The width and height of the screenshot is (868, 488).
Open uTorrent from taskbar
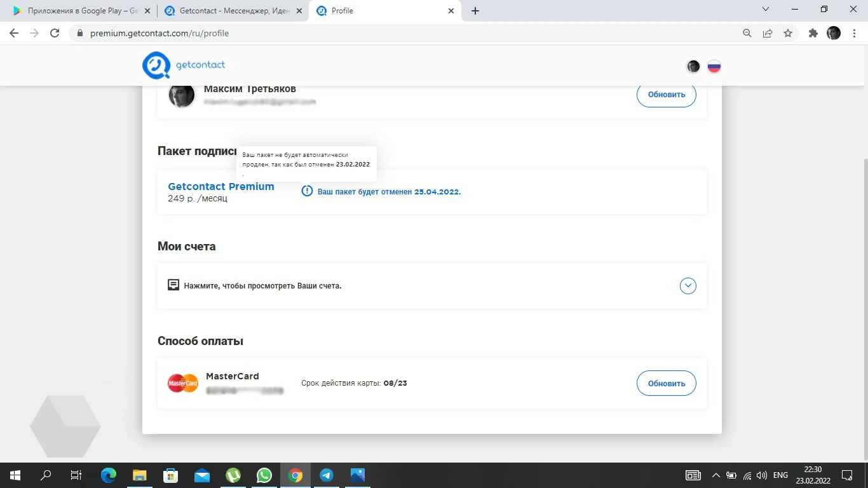(x=233, y=475)
